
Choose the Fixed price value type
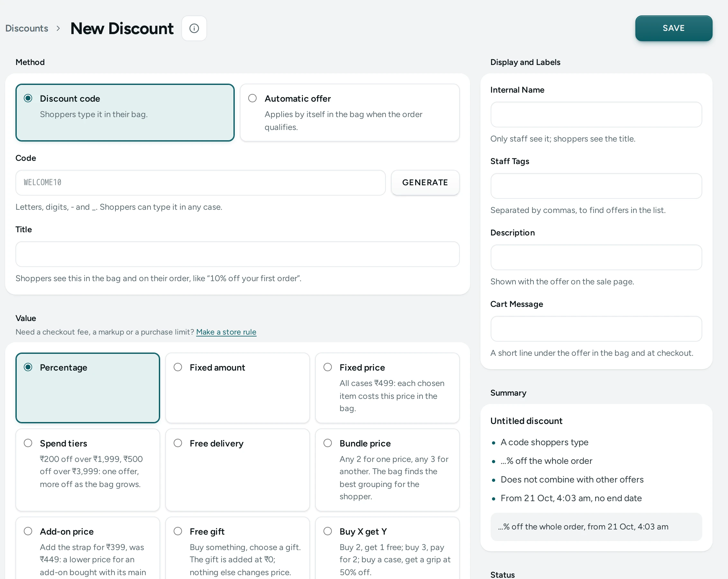(x=387, y=388)
